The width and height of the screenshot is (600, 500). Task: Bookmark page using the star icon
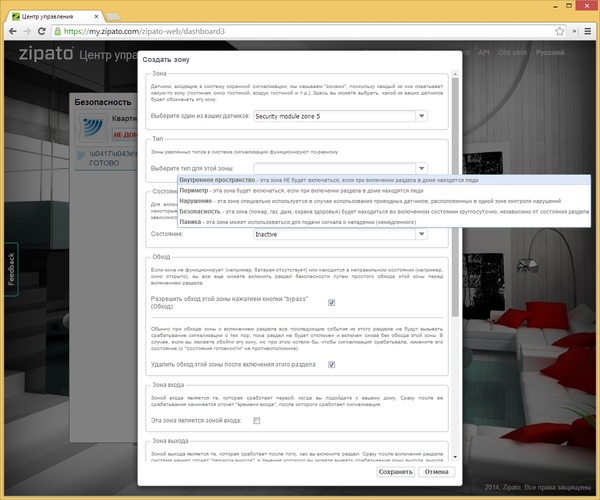pos(559,31)
